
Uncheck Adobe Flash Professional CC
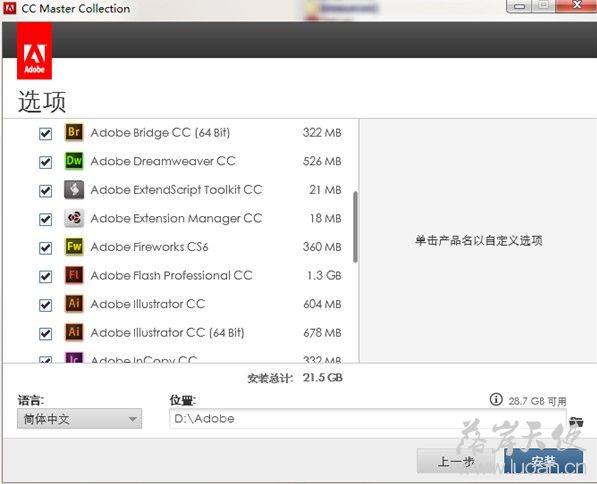click(45, 276)
